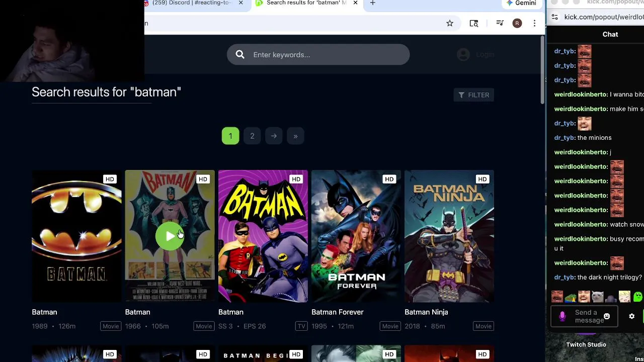The height and width of the screenshot is (362, 644).
Task: Click the TV badge under Batman series
Action: tap(301, 326)
